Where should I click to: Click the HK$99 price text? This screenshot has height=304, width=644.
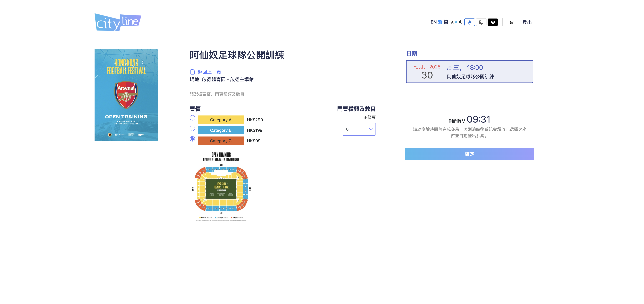[x=253, y=141]
